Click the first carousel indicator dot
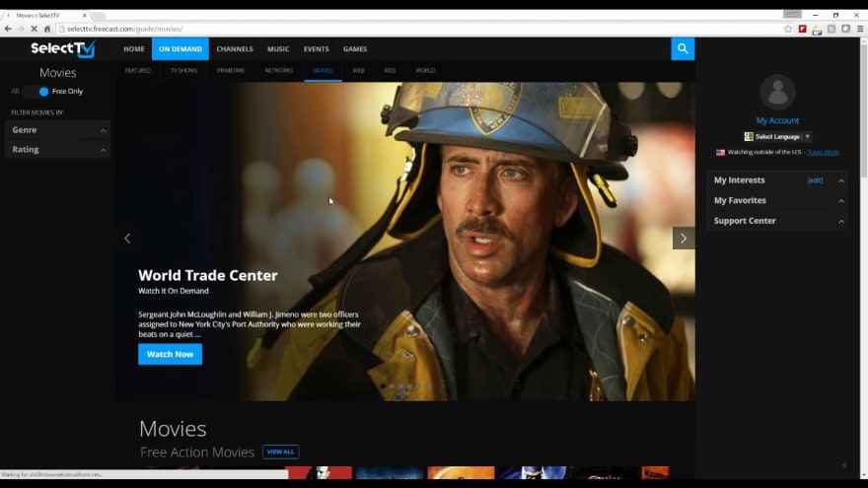The width and height of the screenshot is (868, 488). [383, 386]
